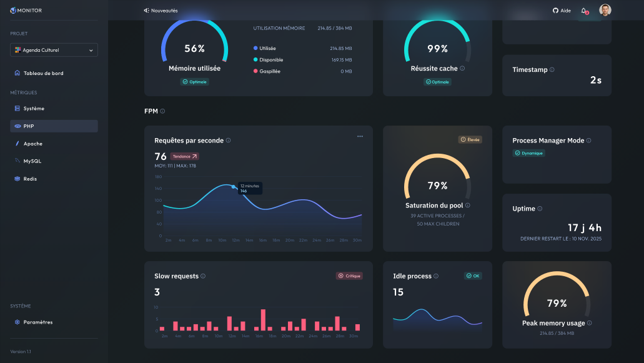Click the Critique status badge

pos(350,276)
